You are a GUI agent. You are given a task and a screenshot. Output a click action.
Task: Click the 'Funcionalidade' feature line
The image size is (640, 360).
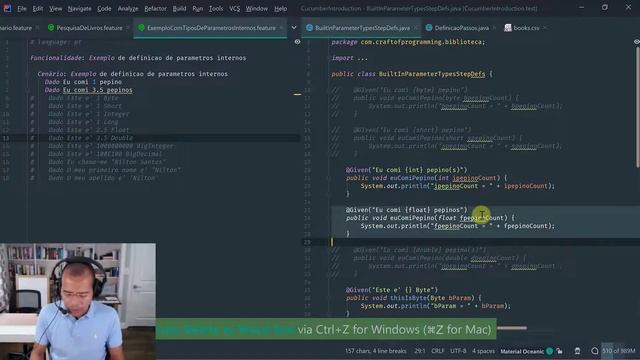pos(138,58)
